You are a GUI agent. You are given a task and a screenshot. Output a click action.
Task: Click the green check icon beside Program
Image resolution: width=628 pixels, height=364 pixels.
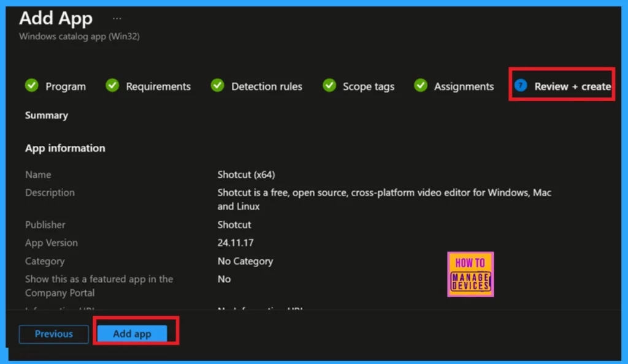(x=32, y=85)
